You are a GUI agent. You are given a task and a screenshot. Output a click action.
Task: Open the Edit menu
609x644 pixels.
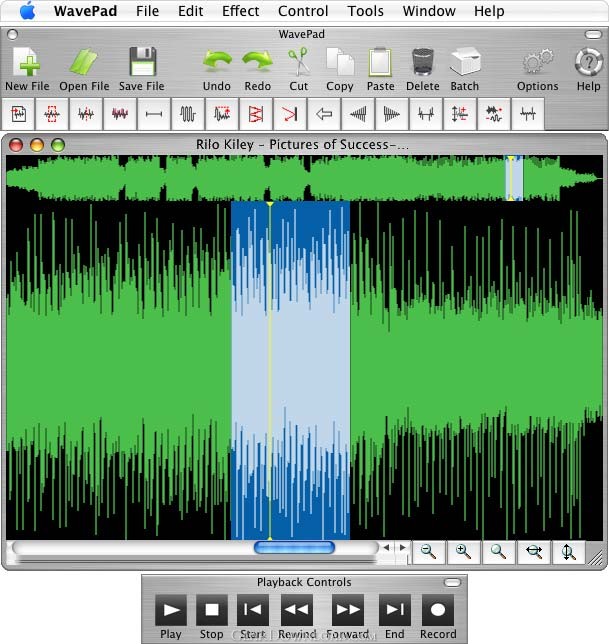click(x=191, y=11)
